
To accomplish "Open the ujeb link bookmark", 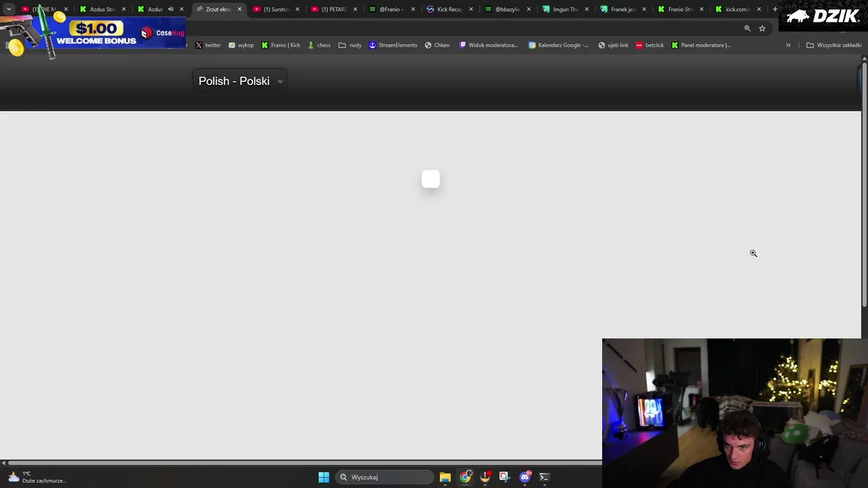I will (x=613, y=45).
